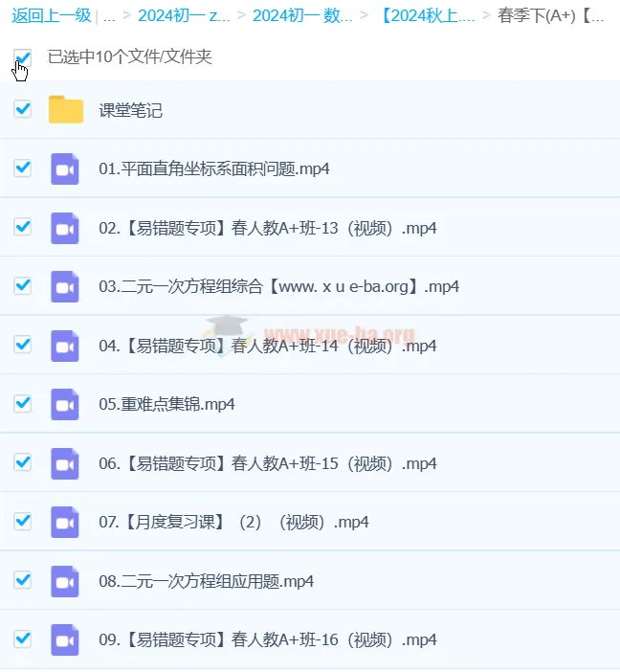The image size is (620, 672).
Task: Open the 课堂笔记 folder icon
Action: 66,110
